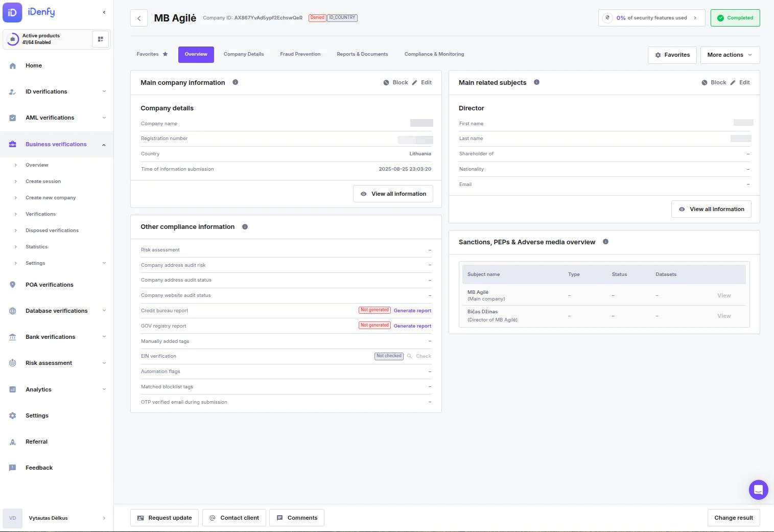Open Create new company in sidebar
774x532 pixels.
click(51, 198)
